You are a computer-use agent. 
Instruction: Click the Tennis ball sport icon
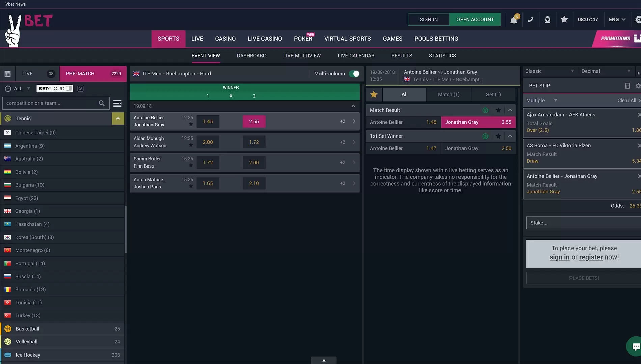click(8, 118)
